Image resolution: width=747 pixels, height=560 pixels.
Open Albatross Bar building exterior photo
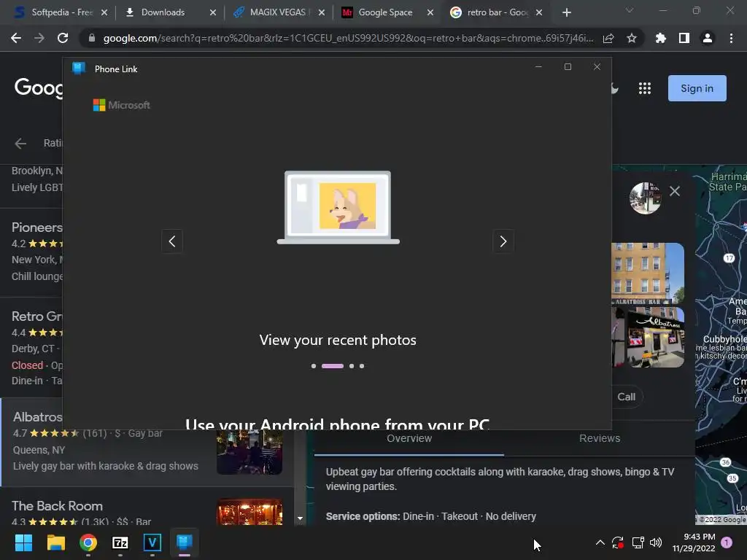pyautogui.click(x=648, y=273)
